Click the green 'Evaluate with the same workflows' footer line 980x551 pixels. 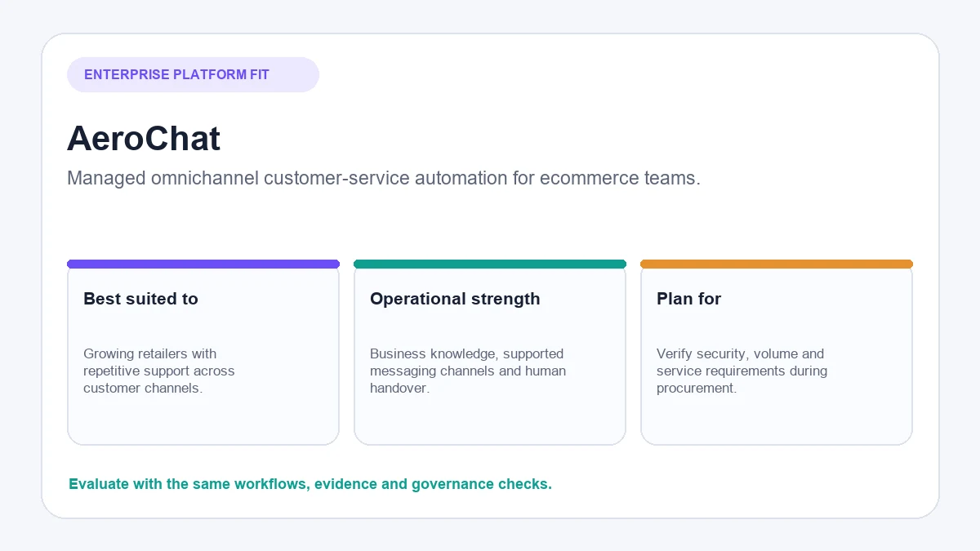[x=310, y=484]
